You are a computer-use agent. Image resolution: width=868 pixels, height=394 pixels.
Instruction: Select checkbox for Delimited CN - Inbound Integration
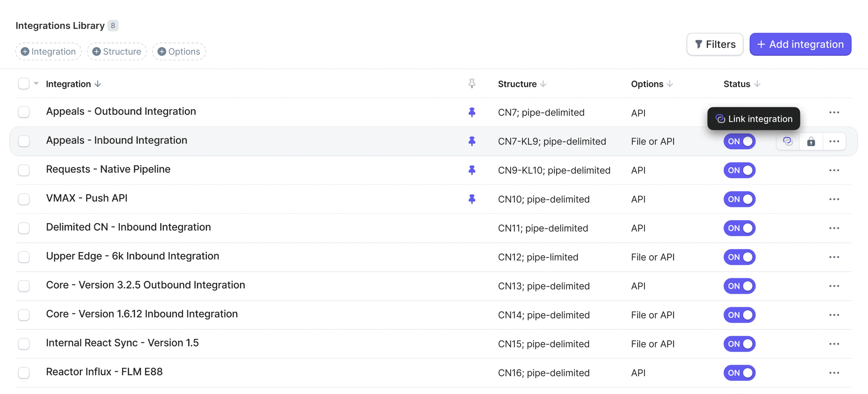[x=24, y=228]
